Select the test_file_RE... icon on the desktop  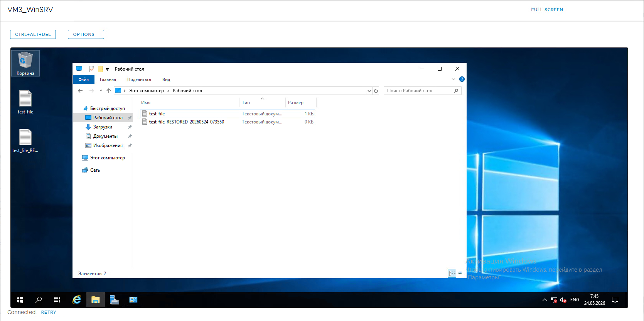25,141
